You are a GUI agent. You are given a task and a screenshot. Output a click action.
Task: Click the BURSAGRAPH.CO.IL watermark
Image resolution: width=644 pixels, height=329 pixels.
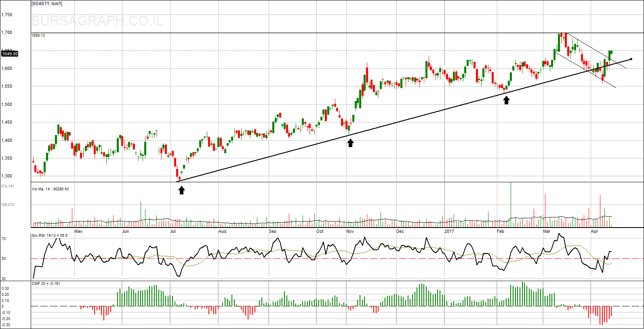pos(97,21)
